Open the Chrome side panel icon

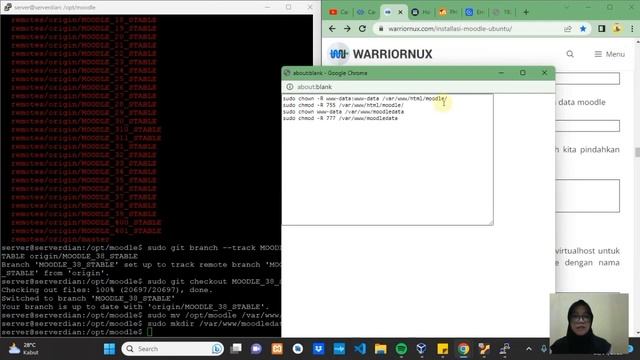pos(601,29)
